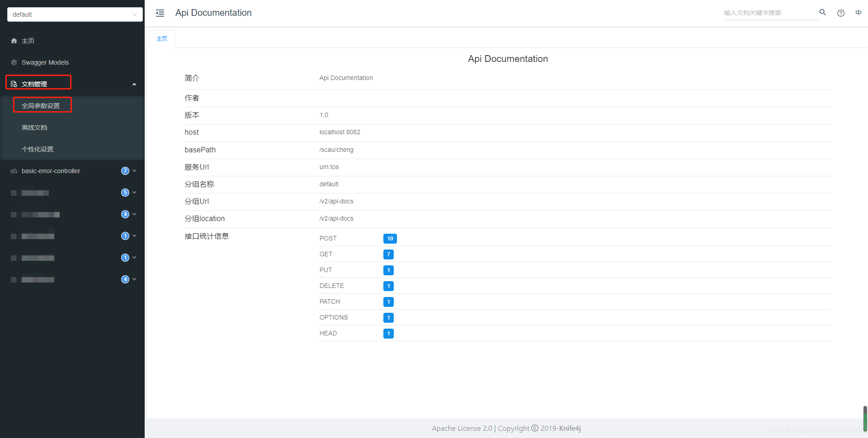Click the GET method label

click(x=326, y=254)
